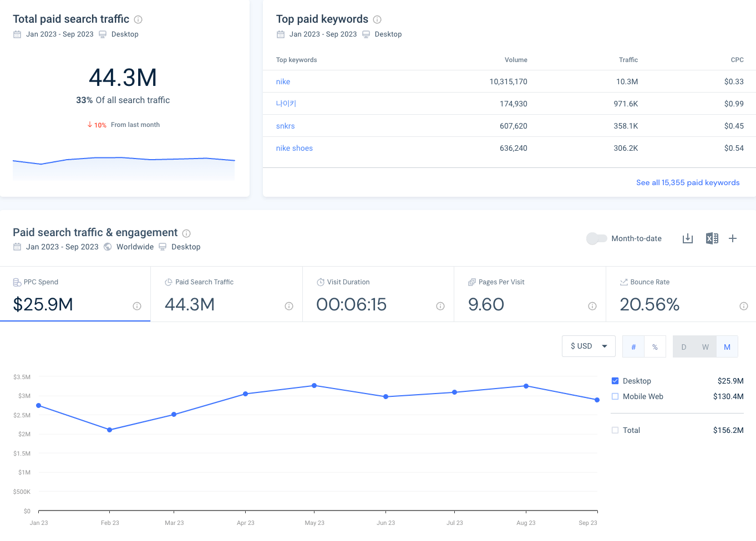Click the Feb 23 data point on chart

click(x=110, y=430)
